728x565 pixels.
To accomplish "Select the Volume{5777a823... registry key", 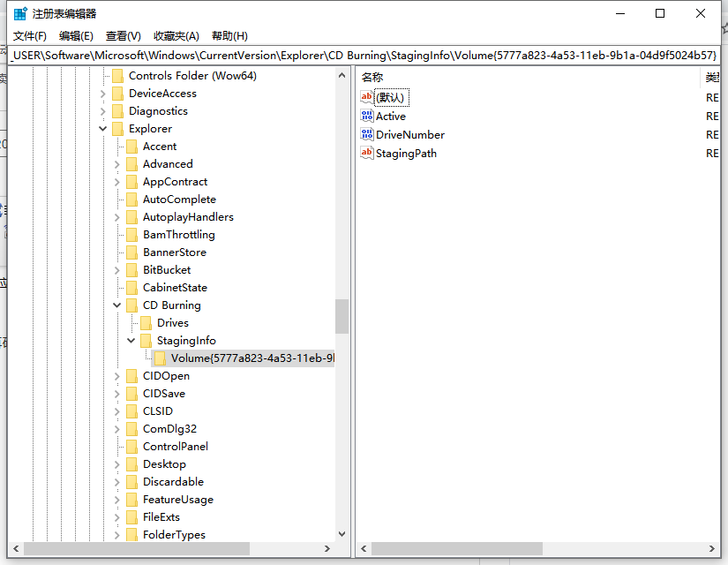I will (x=247, y=358).
